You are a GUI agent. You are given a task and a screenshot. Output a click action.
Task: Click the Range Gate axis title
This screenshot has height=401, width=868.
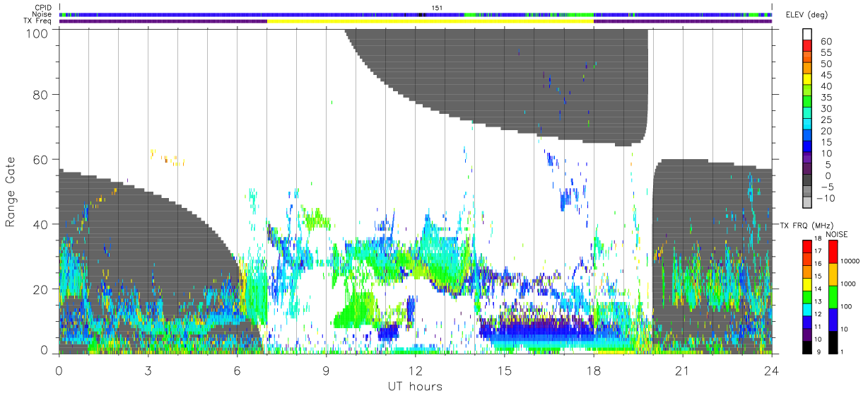tap(11, 190)
